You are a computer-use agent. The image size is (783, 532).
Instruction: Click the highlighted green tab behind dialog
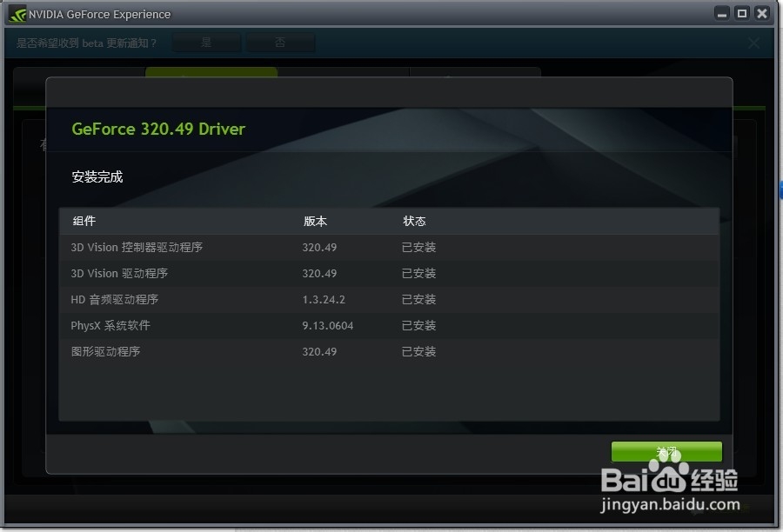pos(211,72)
